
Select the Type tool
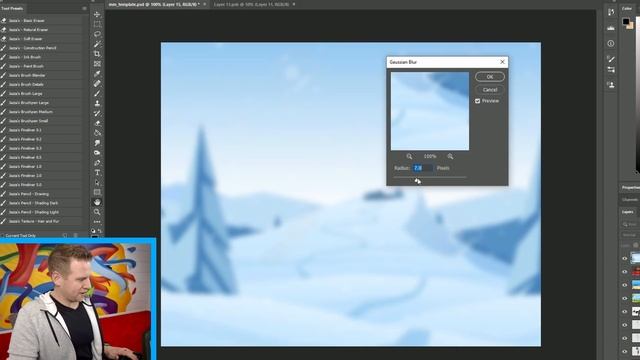coord(97,173)
